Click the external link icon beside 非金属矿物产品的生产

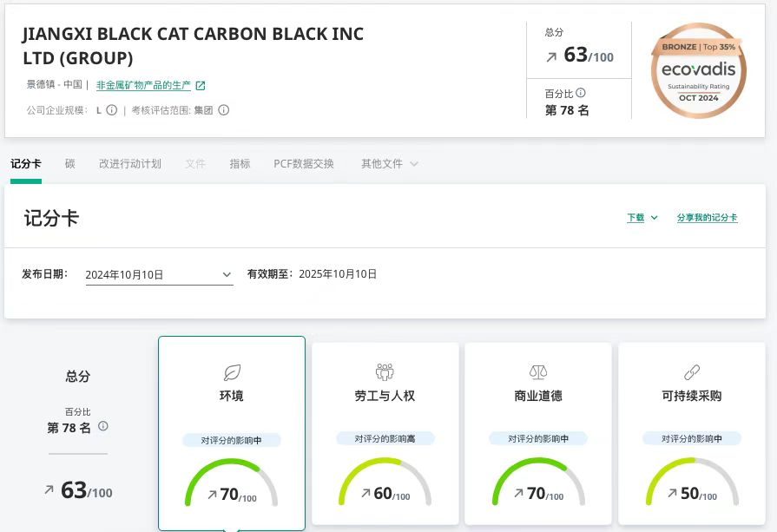coord(201,85)
